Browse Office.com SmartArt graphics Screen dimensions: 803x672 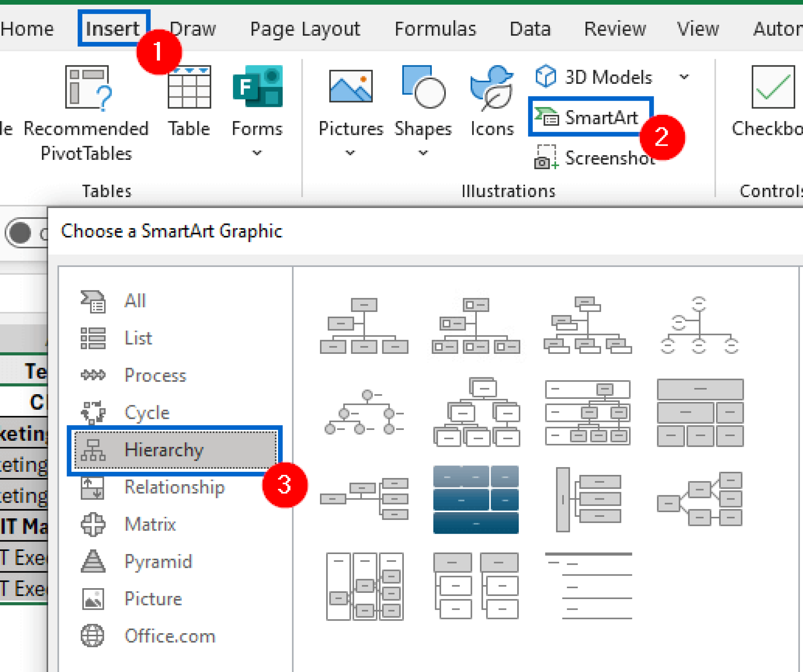[x=169, y=636]
